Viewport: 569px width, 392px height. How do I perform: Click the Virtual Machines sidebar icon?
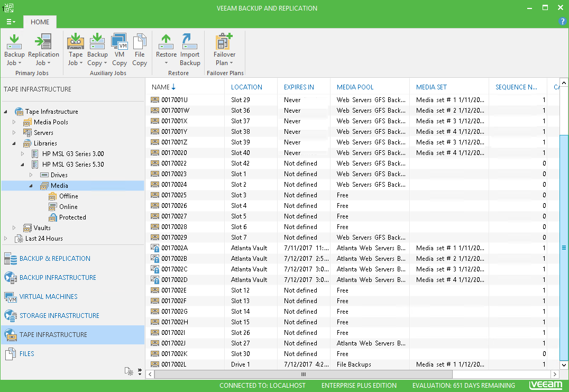pos(11,297)
